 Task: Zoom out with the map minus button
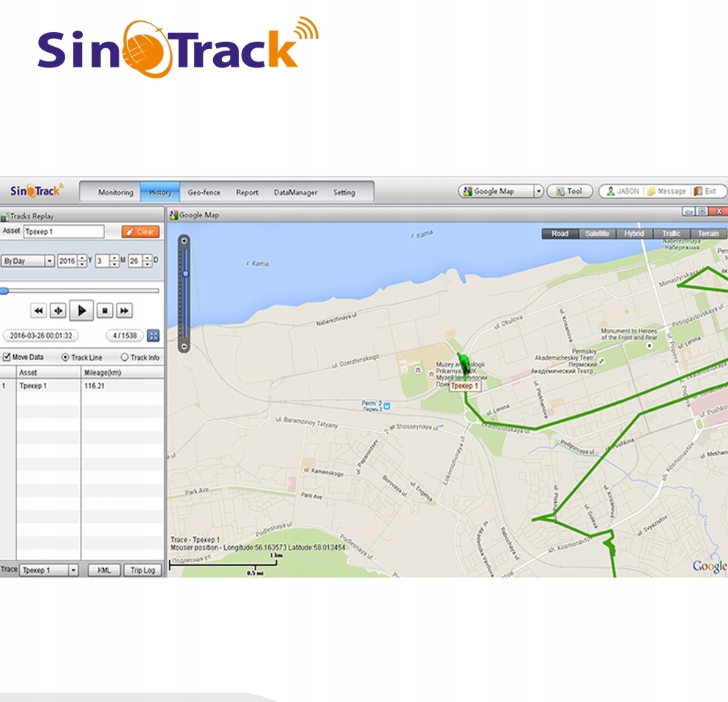tap(185, 346)
